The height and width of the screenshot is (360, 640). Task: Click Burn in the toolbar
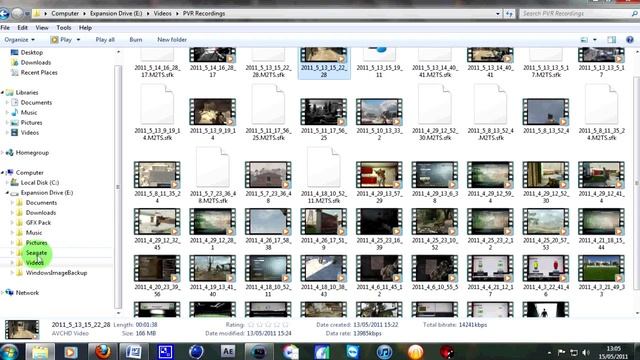[x=136, y=40]
